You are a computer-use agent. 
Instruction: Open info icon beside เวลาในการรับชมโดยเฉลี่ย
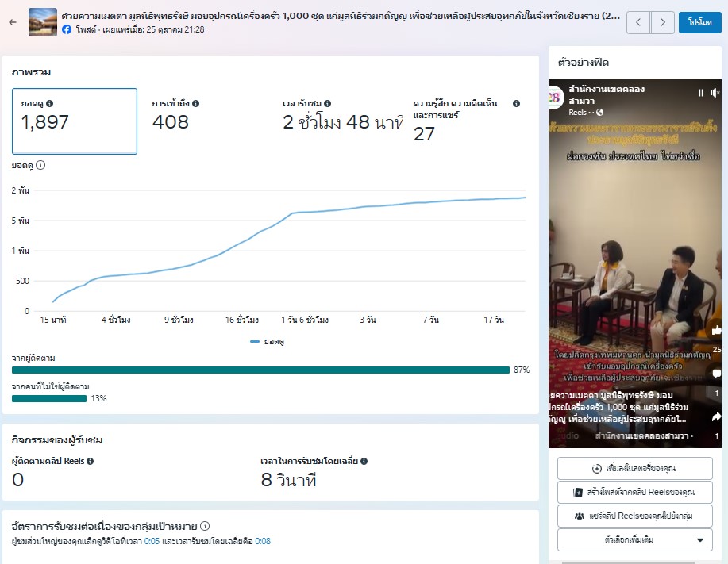(x=364, y=461)
